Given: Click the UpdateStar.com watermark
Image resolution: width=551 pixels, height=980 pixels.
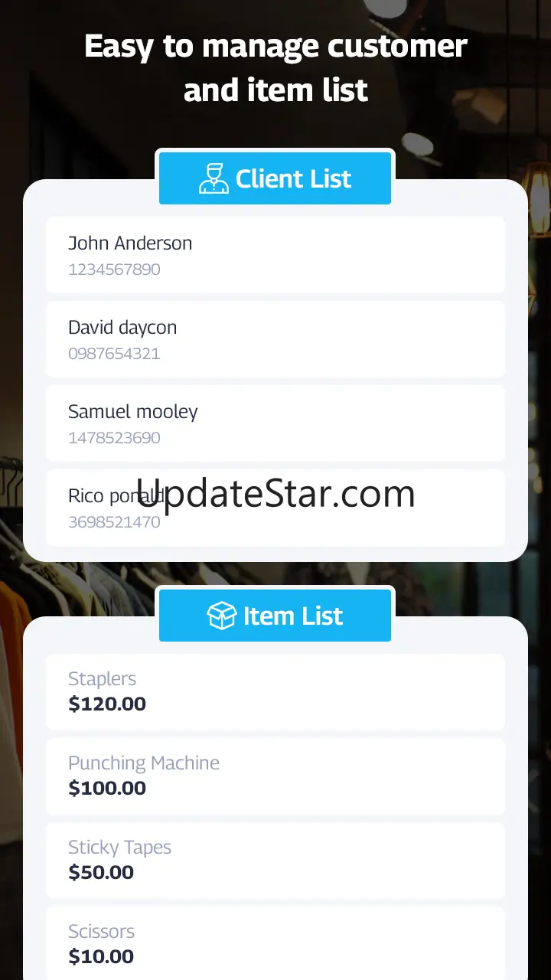Looking at the screenshot, I should (x=275, y=494).
